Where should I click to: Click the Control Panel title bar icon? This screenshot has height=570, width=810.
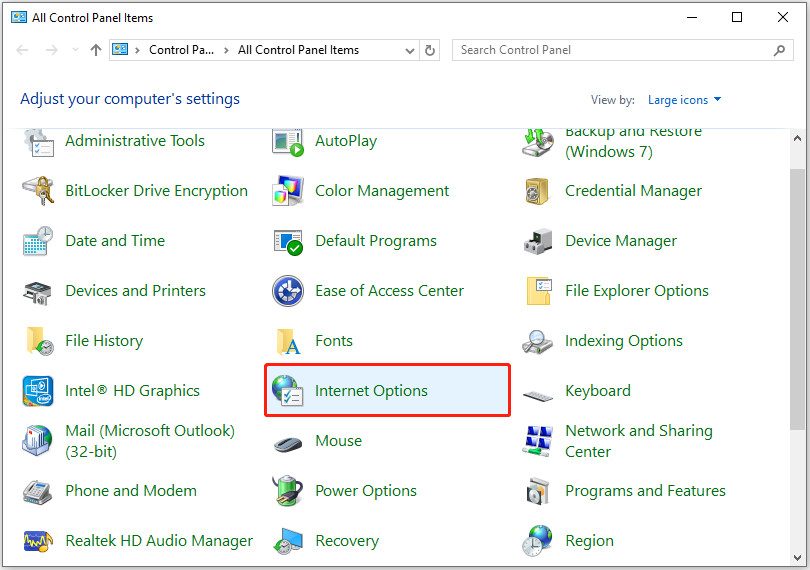coord(19,17)
